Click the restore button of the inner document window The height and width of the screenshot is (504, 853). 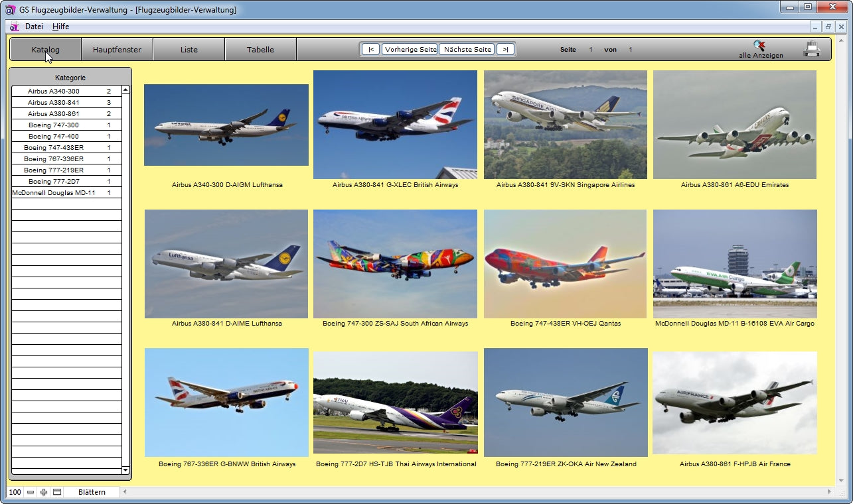tap(828, 27)
